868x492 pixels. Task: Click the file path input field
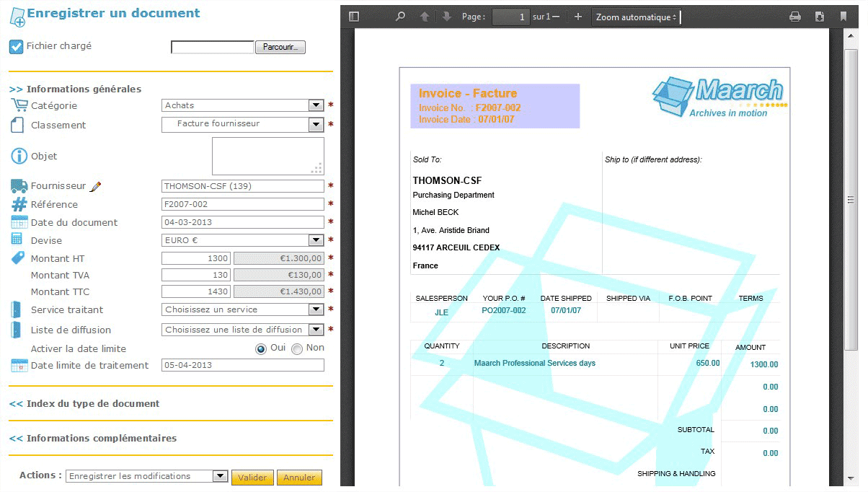point(213,47)
